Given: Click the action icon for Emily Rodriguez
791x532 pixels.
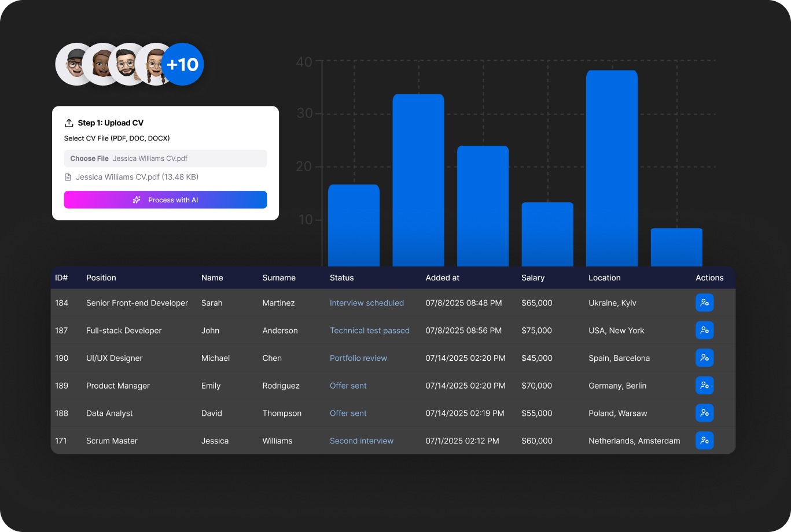Looking at the screenshot, I should point(704,385).
